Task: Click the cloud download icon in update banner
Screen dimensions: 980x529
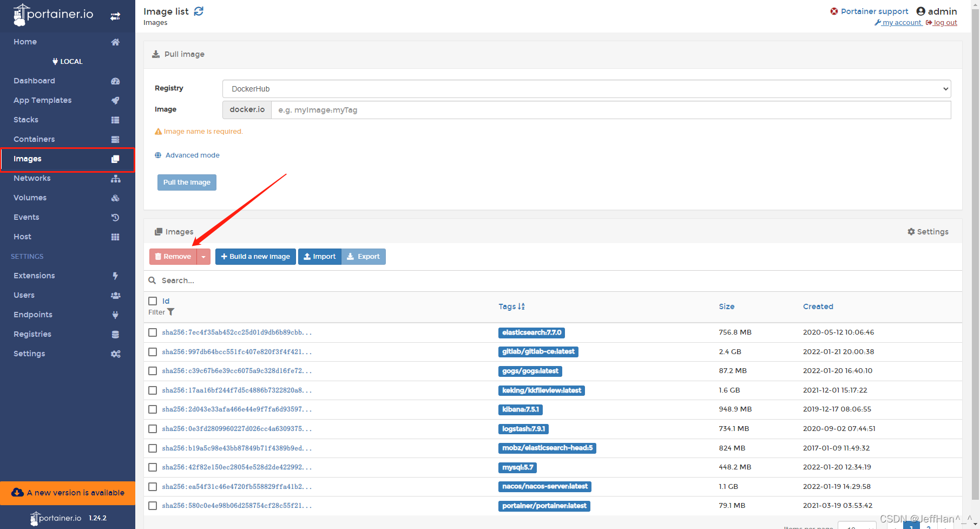Action: pyautogui.click(x=17, y=493)
